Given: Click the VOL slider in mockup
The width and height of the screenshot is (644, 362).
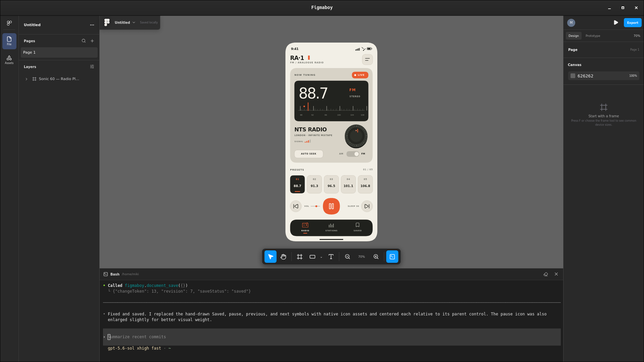Looking at the screenshot, I should point(315,206).
